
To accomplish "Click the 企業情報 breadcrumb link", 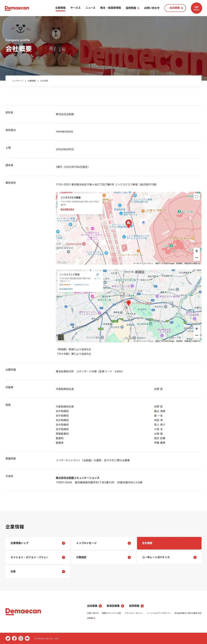I will (32, 81).
